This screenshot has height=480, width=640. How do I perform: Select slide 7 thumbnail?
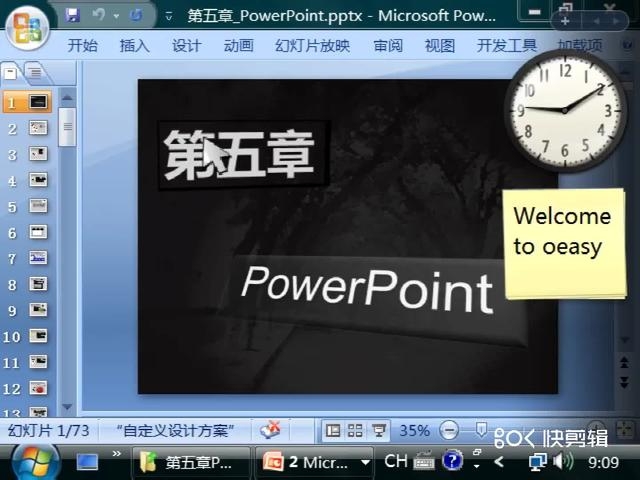[x=38, y=258]
